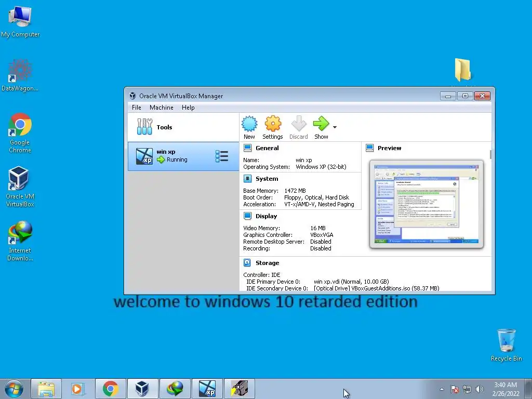Click the Storage disk icon

(247, 263)
